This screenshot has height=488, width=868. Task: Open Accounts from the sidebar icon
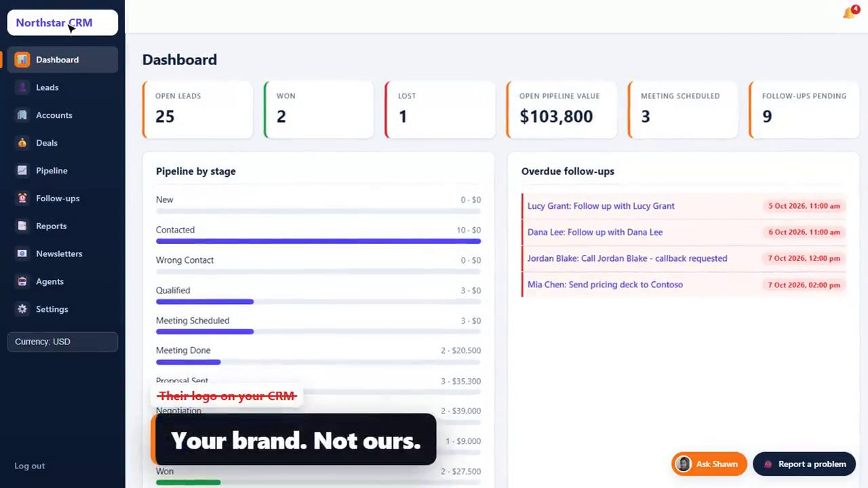click(x=22, y=115)
